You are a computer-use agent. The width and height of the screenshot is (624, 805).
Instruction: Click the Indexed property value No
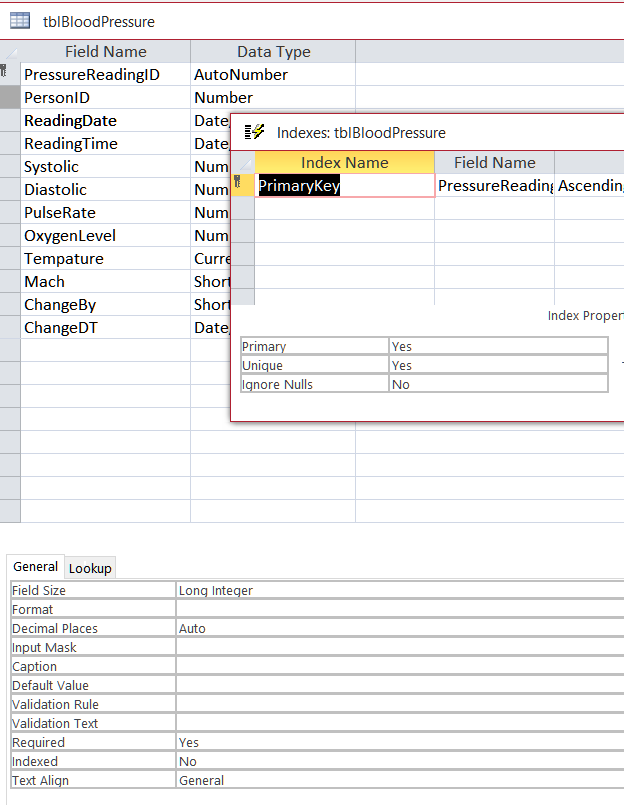pyautogui.click(x=400, y=761)
